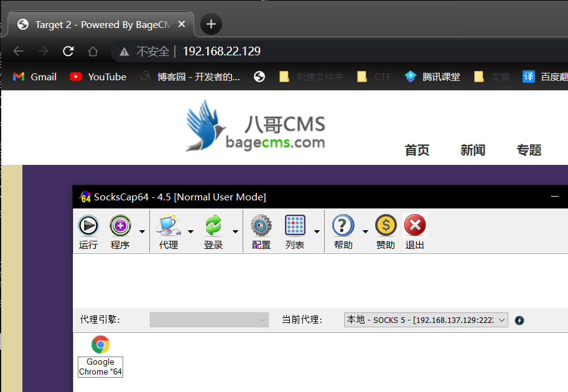Open the 新建文件夹 bookmark folder
This screenshot has height=392, width=568.
pyautogui.click(x=312, y=77)
